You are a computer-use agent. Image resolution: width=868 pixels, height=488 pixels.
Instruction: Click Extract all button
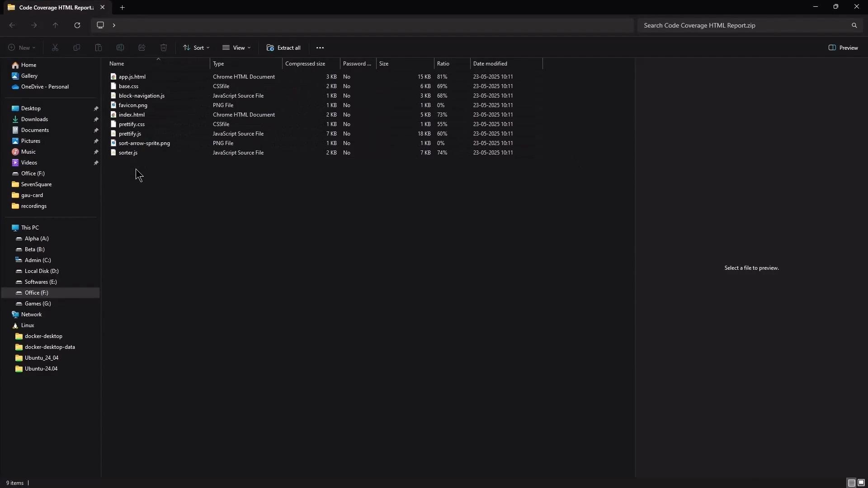point(283,47)
